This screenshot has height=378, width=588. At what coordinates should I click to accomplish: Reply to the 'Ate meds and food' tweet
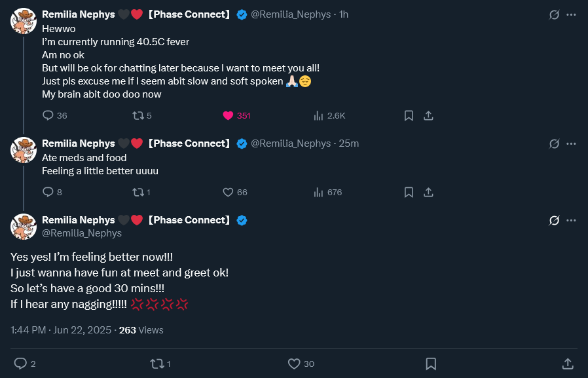coord(48,192)
